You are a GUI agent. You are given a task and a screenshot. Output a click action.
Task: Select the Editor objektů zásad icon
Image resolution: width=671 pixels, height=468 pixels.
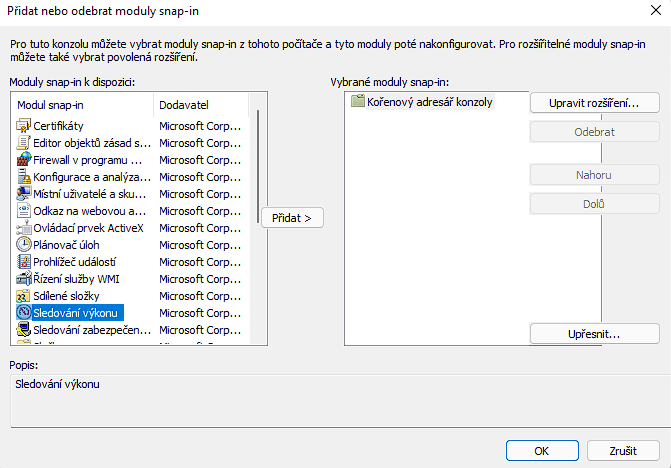coord(24,143)
